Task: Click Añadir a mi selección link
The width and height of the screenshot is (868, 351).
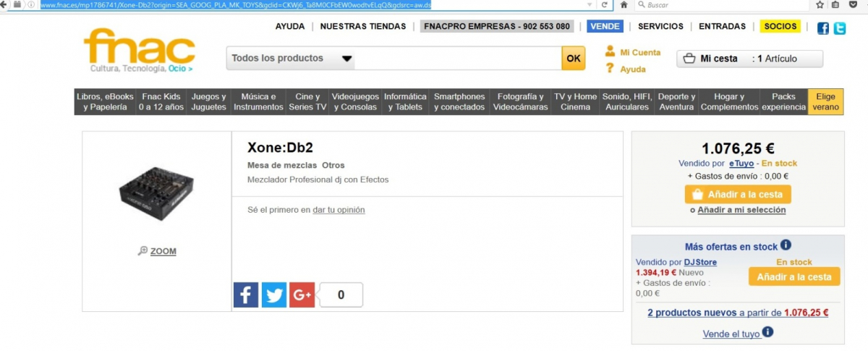Action: pos(741,210)
